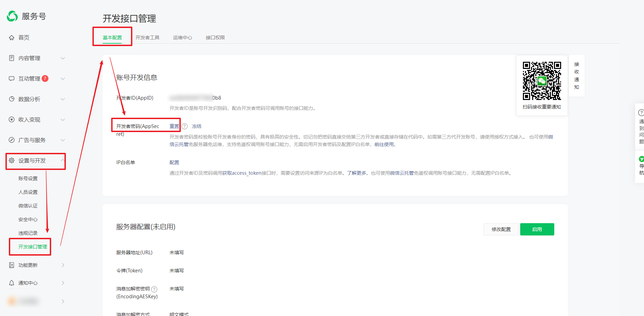644x316 pixels.
Task: Click 配置 for the IP白名单
Action: (174, 162)
